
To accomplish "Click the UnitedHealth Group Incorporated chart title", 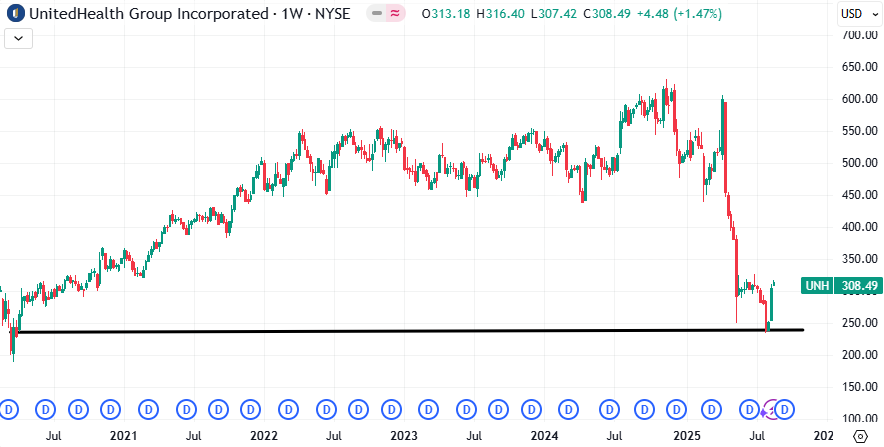I will pyautogui.click(x=148, y=14).
